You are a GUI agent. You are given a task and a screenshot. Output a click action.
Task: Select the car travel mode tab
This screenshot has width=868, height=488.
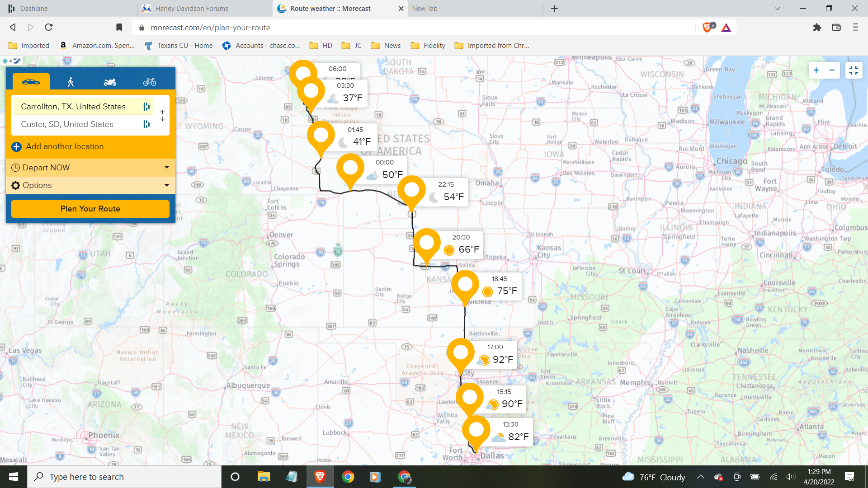[31, 82]
